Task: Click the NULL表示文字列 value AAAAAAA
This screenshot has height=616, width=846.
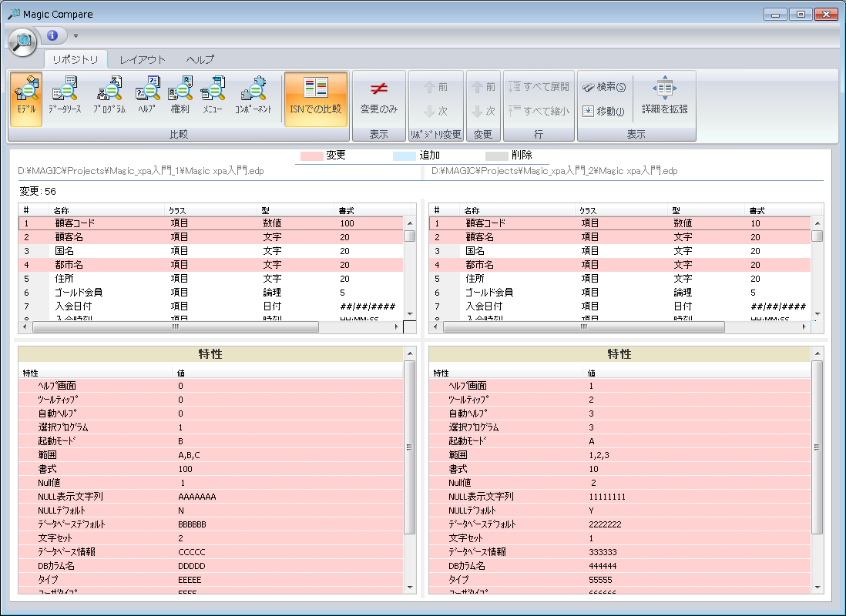Action: click(x=197, y=497)
